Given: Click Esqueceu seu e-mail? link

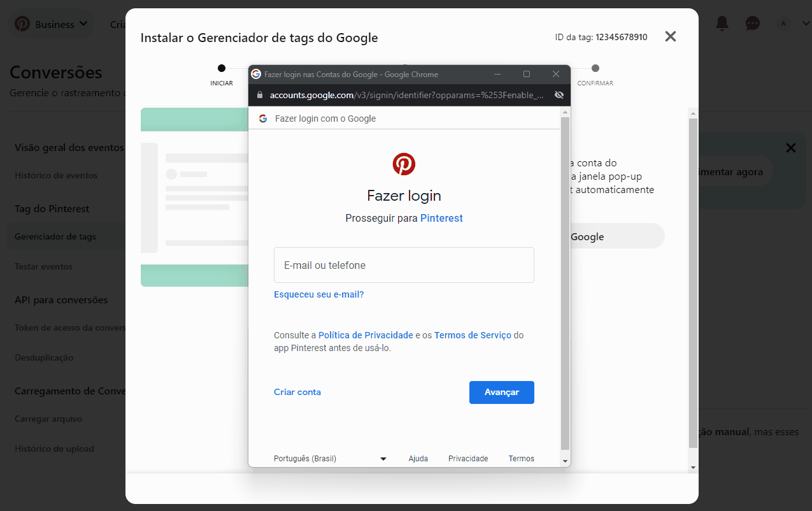Looking at the screenshot, I should (318, 294).
